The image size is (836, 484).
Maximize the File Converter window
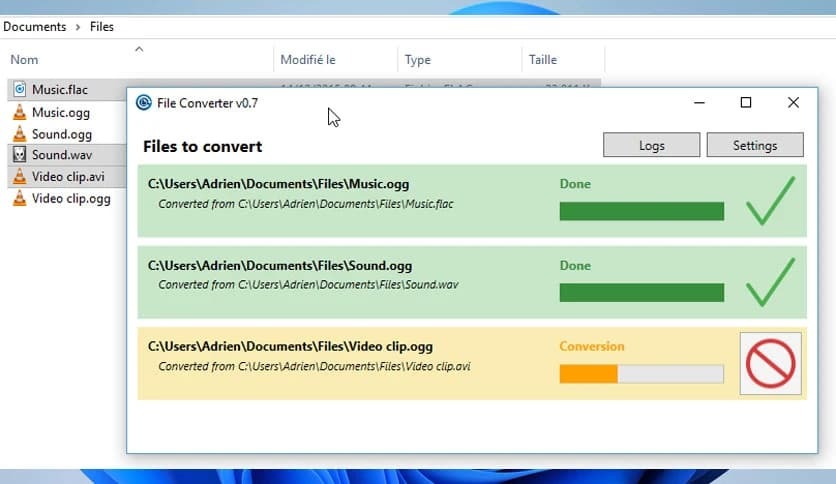click(x=745, y=103)
